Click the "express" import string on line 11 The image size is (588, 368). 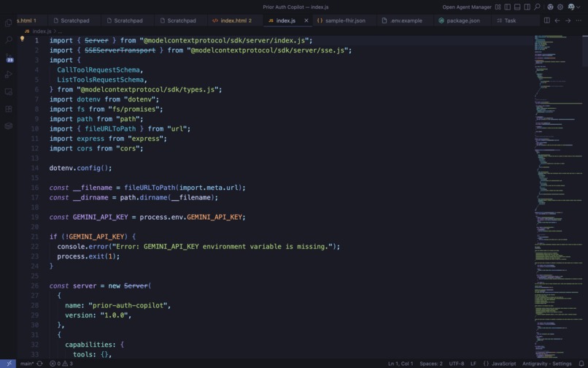click(146, 139)
